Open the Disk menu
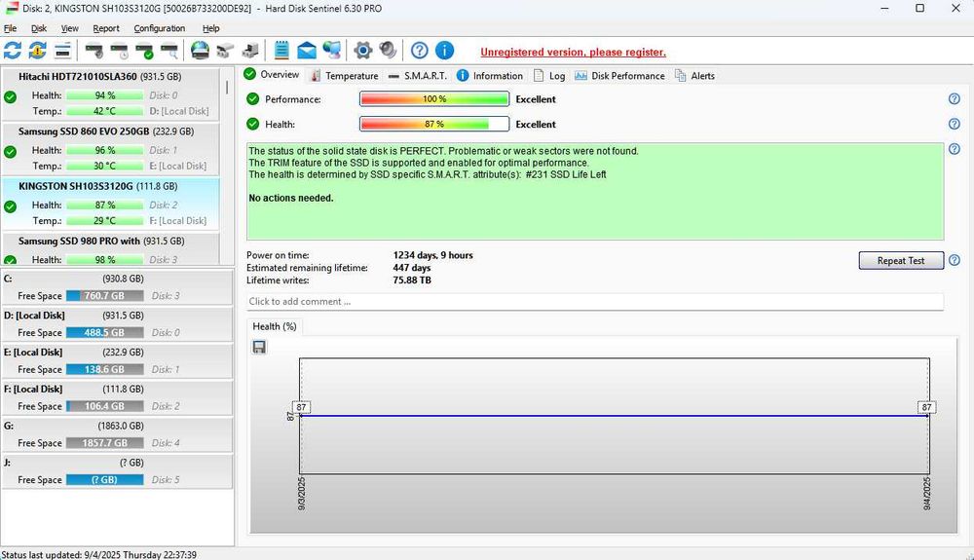 coord(39,28)
